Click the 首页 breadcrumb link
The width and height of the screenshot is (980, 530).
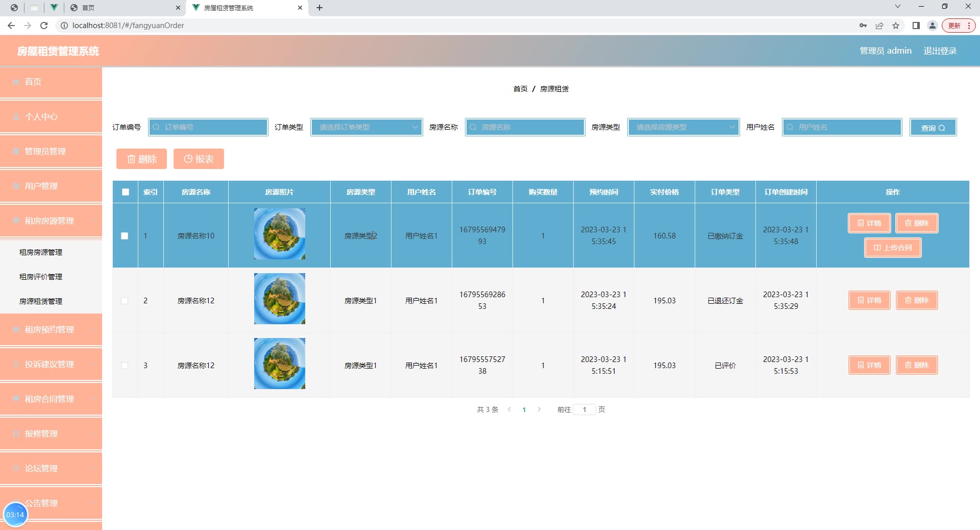[520, 89]
